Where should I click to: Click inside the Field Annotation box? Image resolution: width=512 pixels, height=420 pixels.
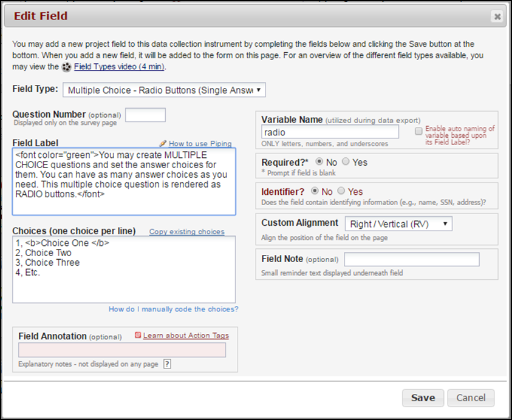[x=122, y=350]
